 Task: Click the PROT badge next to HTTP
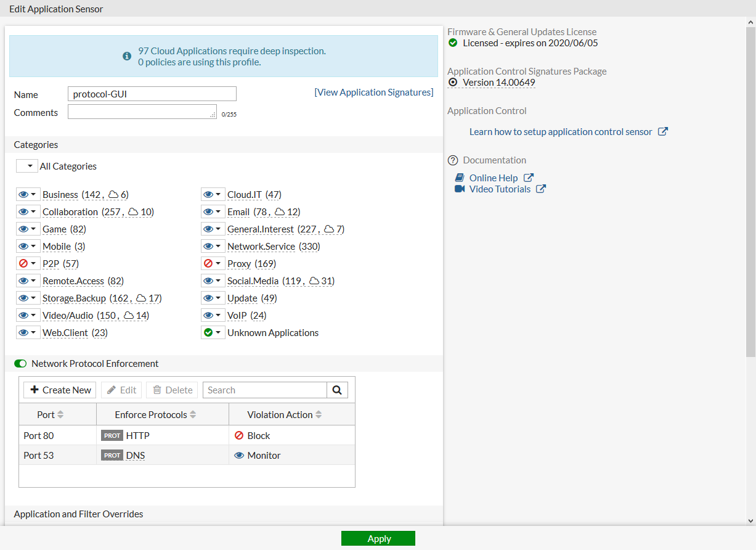(112, 435)
